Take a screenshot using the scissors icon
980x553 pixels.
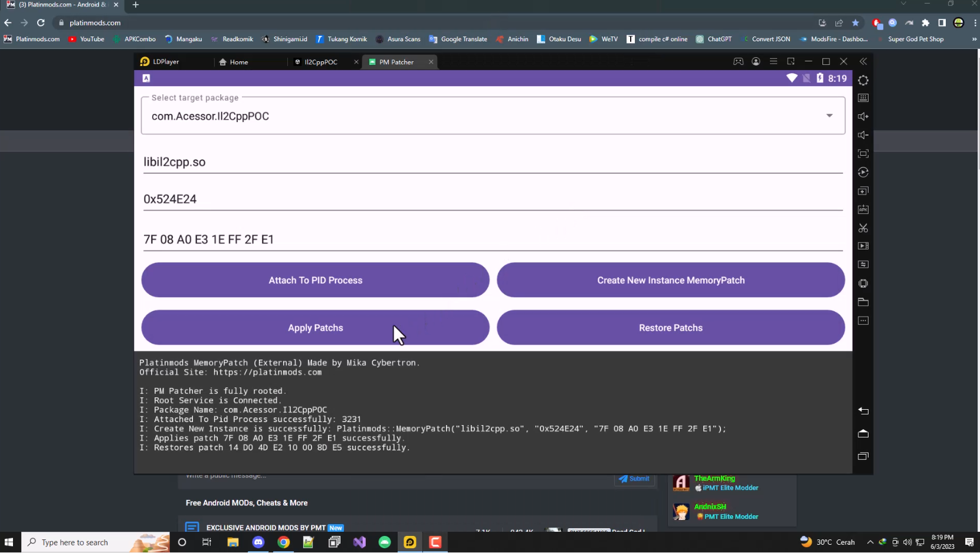coord(864,228)
